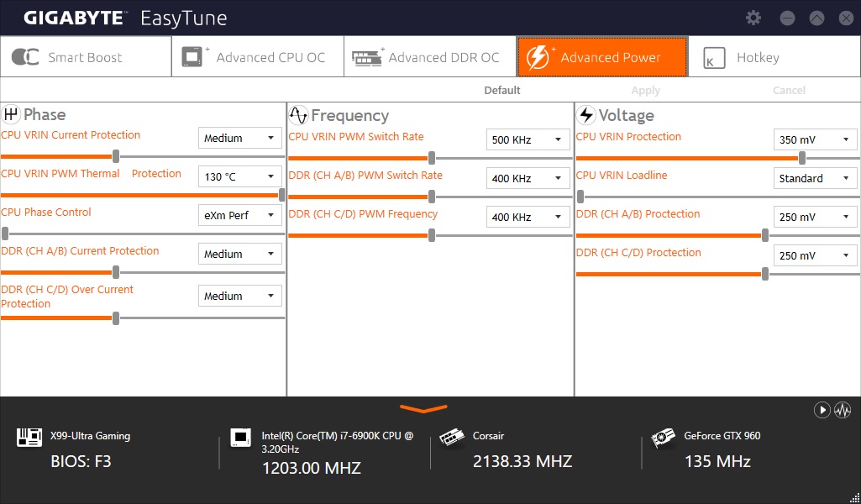Open DDR (CH C/D) Over Current Protection dropdown
This screenshot has height=504, width=861.
(x=240, y=296)
